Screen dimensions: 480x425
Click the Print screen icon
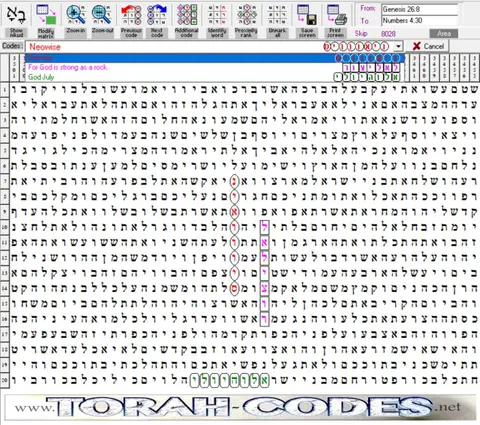[336, 15]
